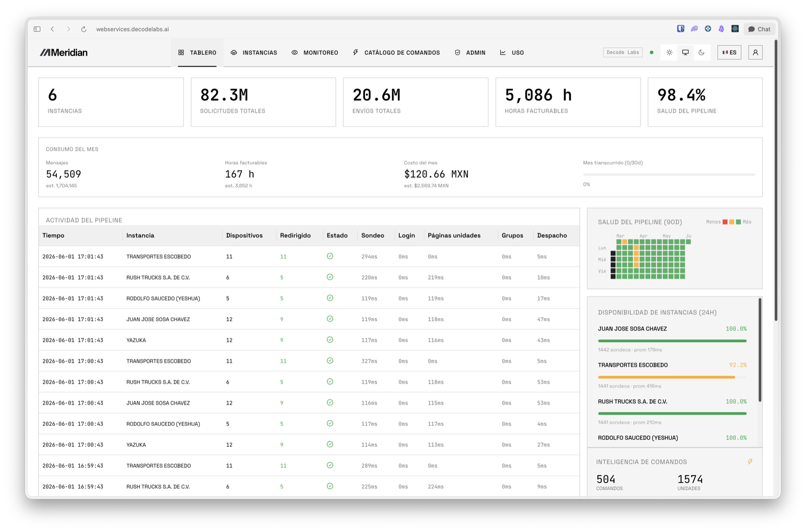Image resolution: width=806 pixels, height=532 pixels.
Task: Click the browser reload icon
Action: click(84, 29)
